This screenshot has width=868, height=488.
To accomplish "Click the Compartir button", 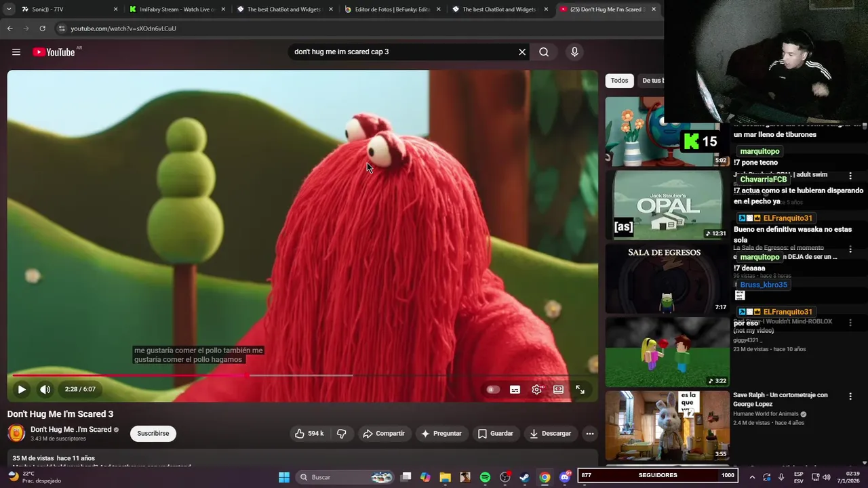I will click(384, 434).
